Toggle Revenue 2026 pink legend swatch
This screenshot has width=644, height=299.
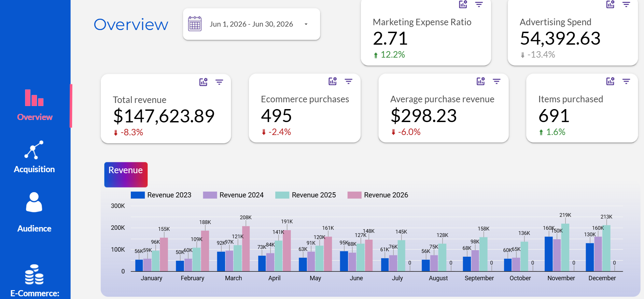click(x=354, y=195)
